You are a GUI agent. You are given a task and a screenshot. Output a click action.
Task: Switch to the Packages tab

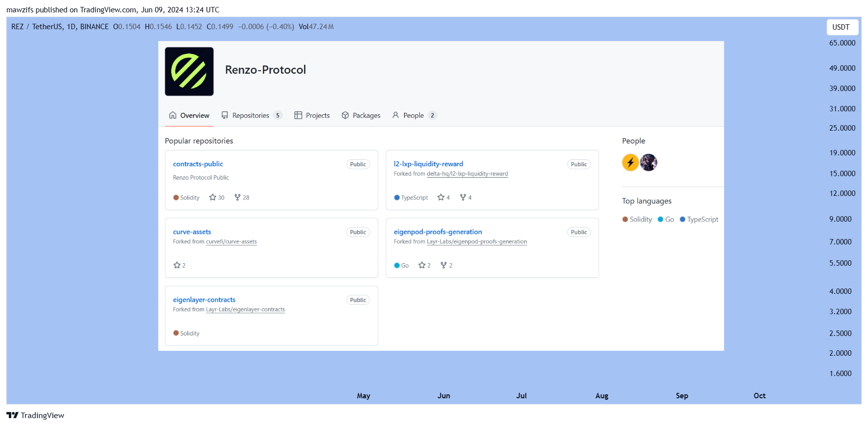[361, 115]
